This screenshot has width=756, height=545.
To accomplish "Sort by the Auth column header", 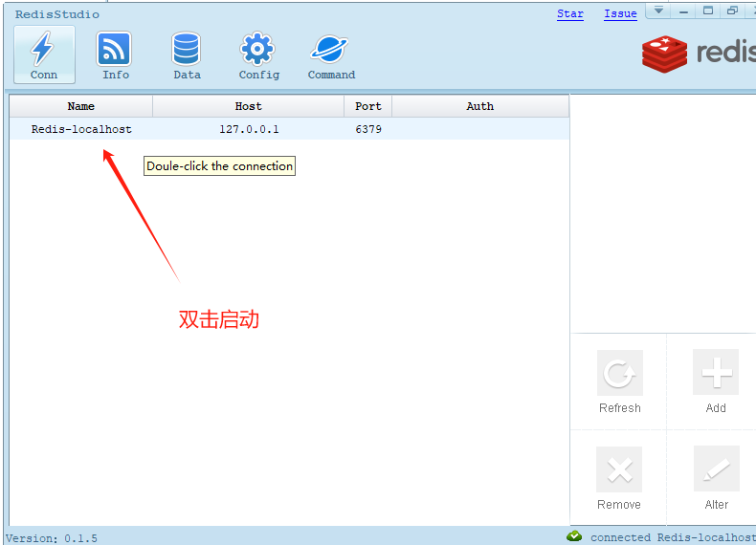I will click(x=480, y=106).
